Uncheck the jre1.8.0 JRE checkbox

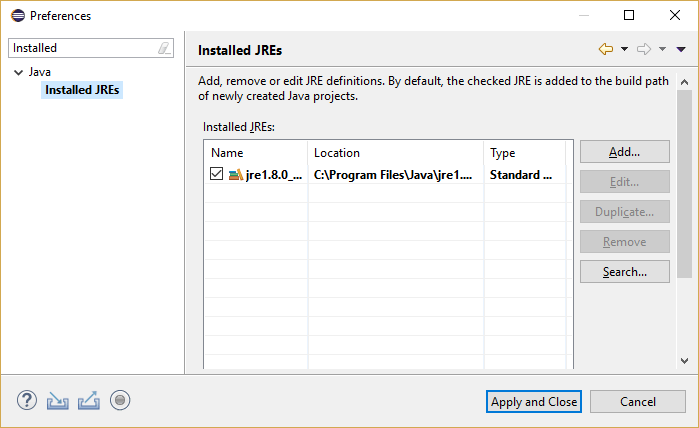click(x=216, y=174)
